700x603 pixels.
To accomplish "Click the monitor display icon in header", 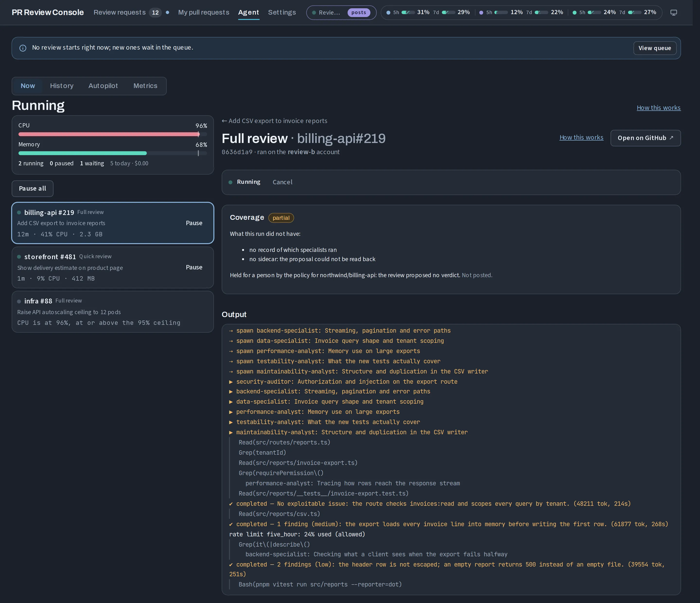I will coord(673,12).
